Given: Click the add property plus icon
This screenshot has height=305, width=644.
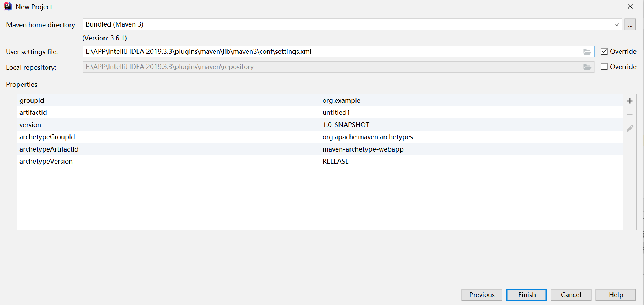Looking at the screenshot, I should 629,101.
